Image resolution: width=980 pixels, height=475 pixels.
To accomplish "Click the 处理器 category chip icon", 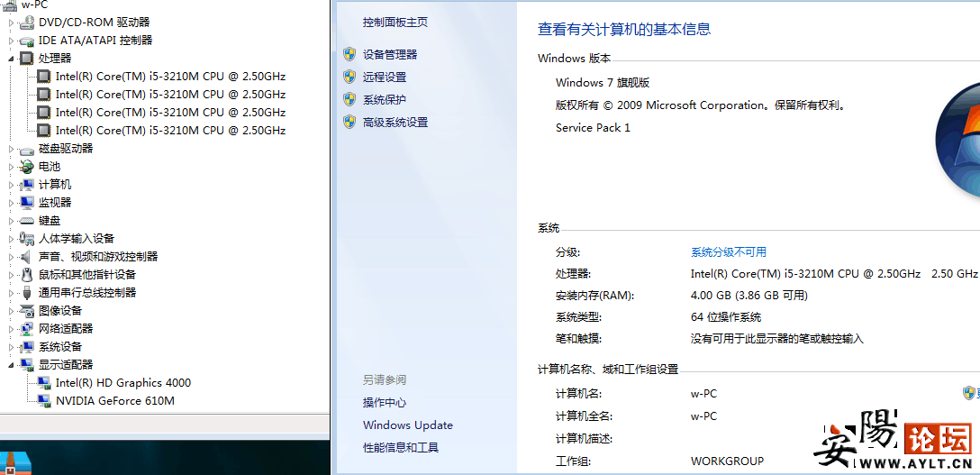I will click(x=27, y=58).
